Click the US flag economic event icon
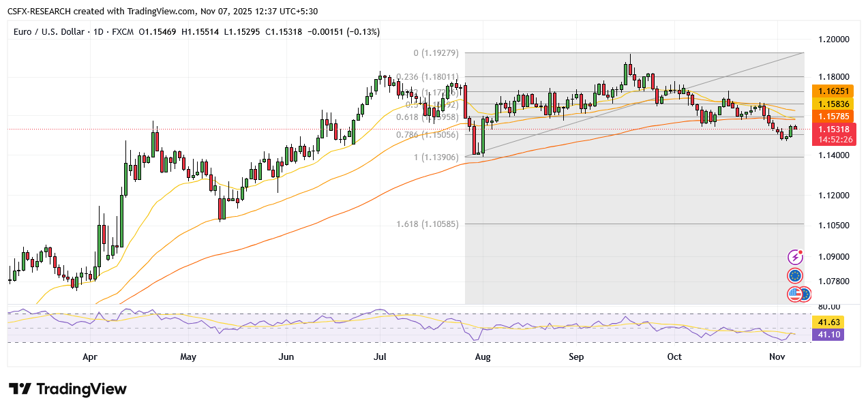The height and width of the screenshot is (411, 868). click(795, 294)
